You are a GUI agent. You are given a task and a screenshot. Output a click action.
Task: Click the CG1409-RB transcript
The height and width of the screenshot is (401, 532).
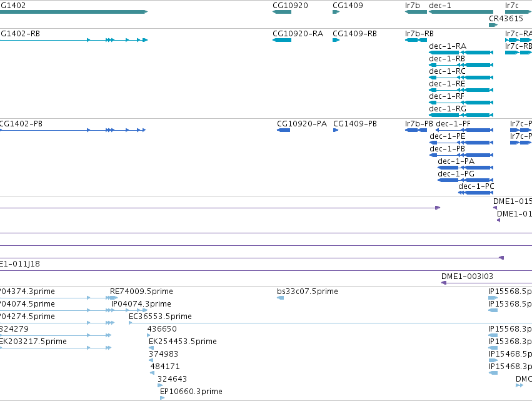pyautogui.click(x=336, y=40)
